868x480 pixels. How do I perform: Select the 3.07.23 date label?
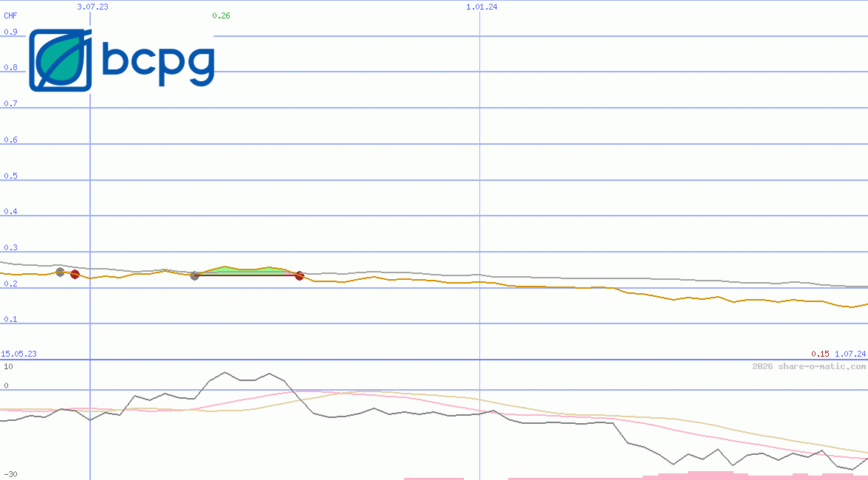pyautogui.click(x=92, y=7)
